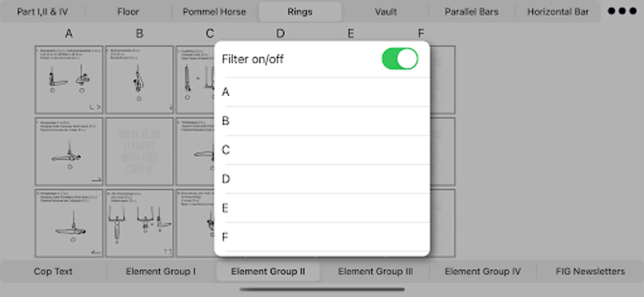Screen dimensions: 644x297
Task: Show Element Group III
Action: coord(375,271)
